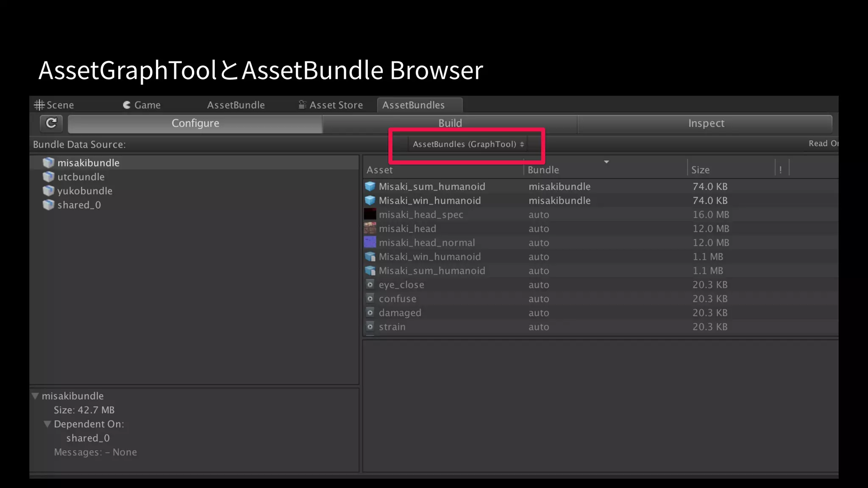Viewport: 868px width, 488px height.
Task: Click the Misaki_sum_humanoid prefab icon in misakibundle row
Action: tap(370, 186)
